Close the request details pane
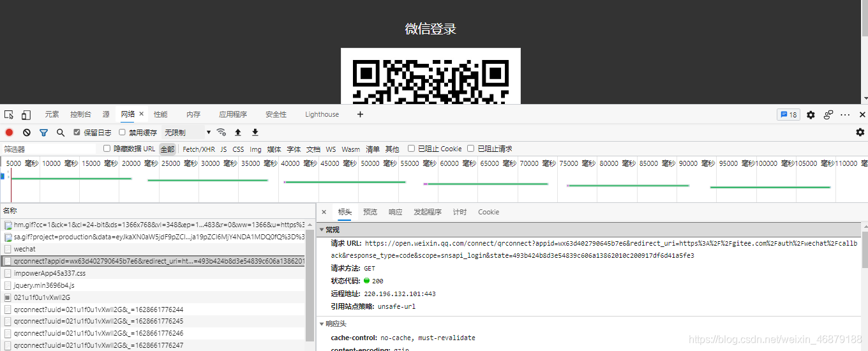This screenshot has height=351, width=868. coord(324,212)
